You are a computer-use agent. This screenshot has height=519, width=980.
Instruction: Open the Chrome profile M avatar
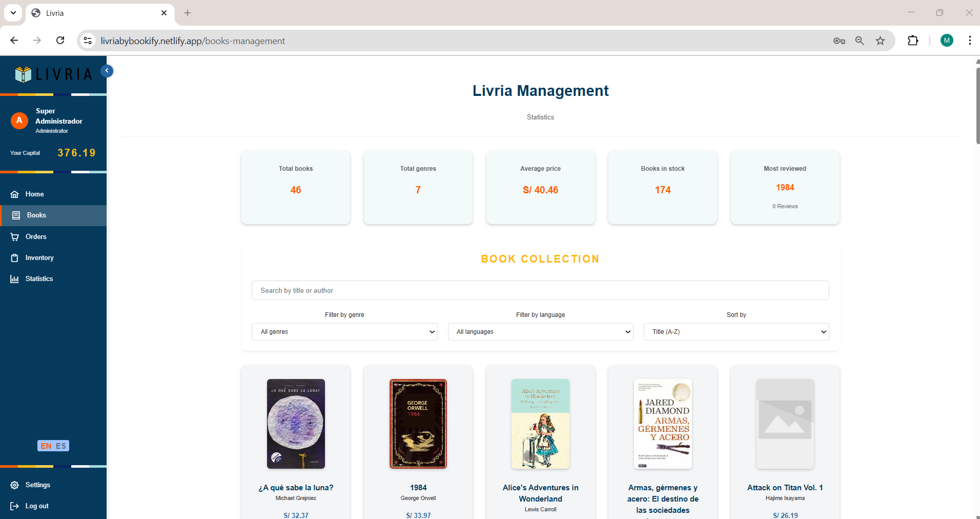click(x=947, y=41)
